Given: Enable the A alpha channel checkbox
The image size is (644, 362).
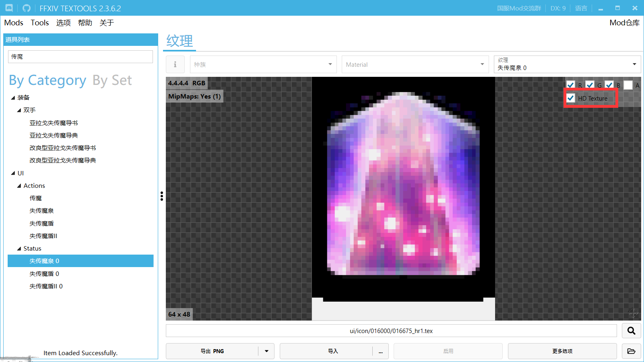Looking at the screenshot, I should [628, 85].
